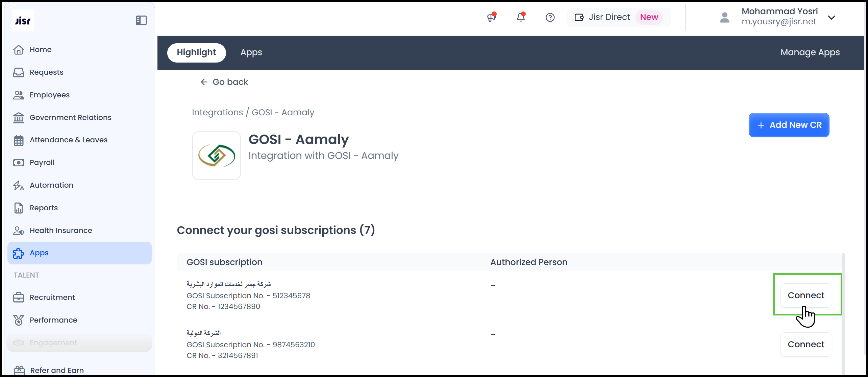868x377 pixels.
Task: Click the user avatar icon
Action: [x=724, y=17]
